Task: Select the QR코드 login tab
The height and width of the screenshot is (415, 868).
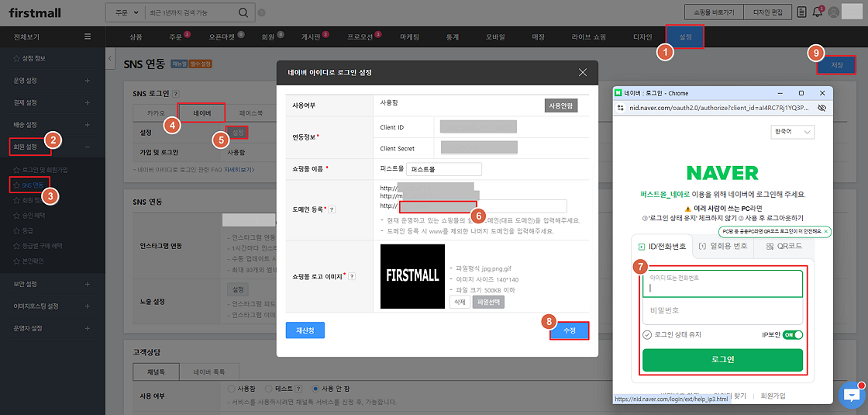Action: (784, 246)
